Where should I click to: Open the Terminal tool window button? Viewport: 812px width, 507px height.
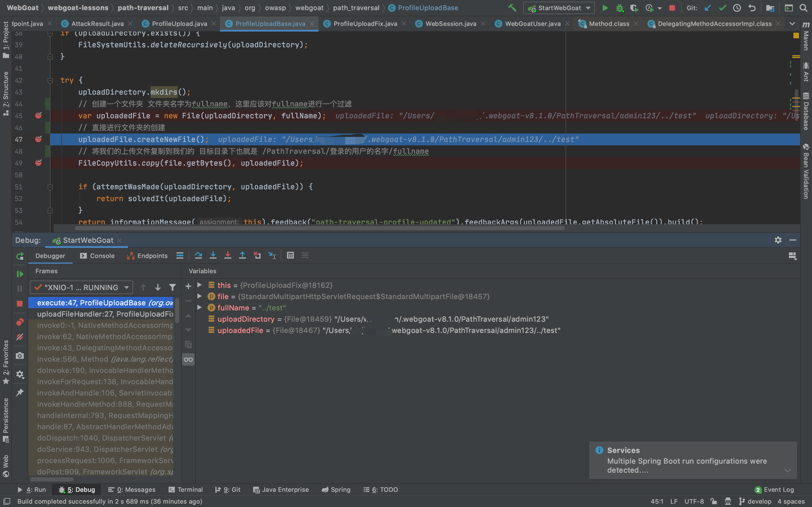coord(186,490)
